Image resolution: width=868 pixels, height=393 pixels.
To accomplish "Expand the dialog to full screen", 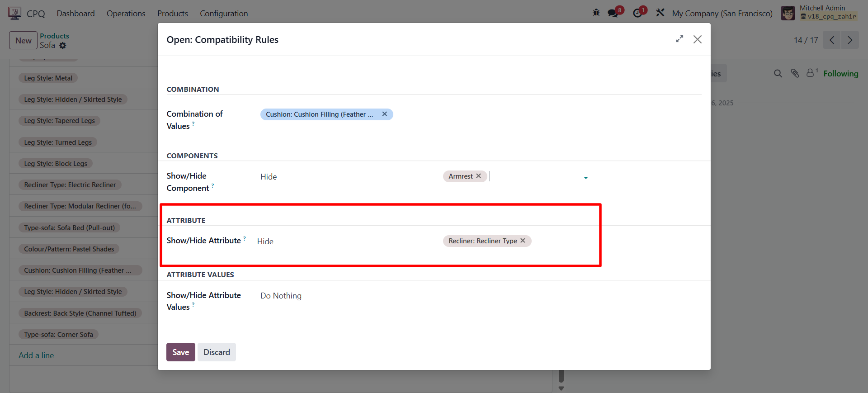I will [679, 39].
